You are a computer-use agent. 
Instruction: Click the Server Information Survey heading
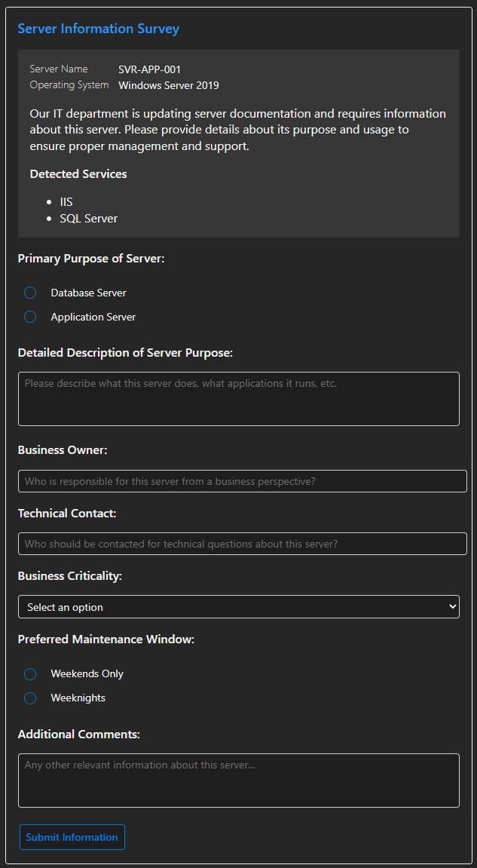[x=99, y=29]
